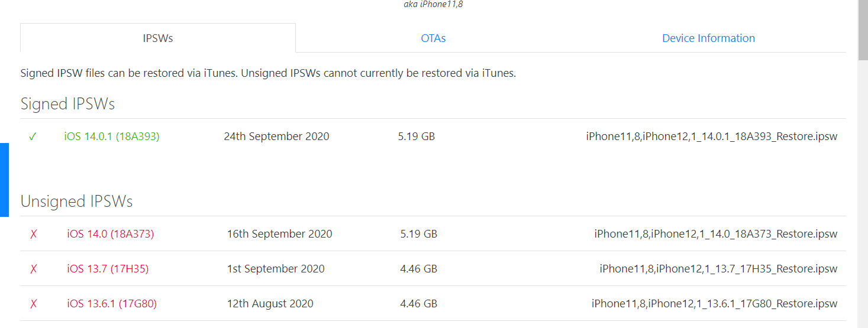Screen dimensions: 868x328
Task: Click the red X icon beside iOS 13.6.1
Action: point(34,304)
